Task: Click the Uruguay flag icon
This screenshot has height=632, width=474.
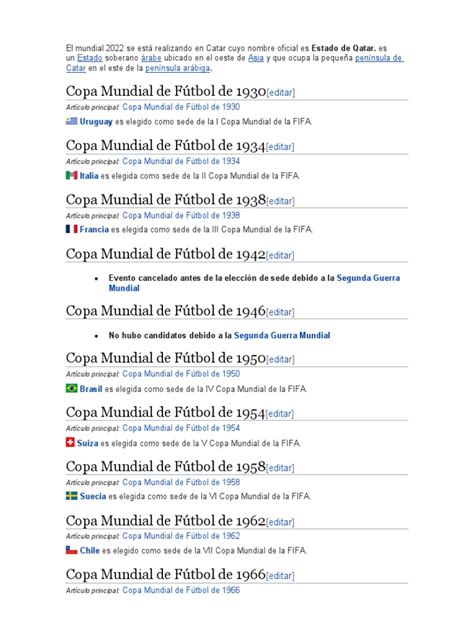Action: (x=71, y=121)
